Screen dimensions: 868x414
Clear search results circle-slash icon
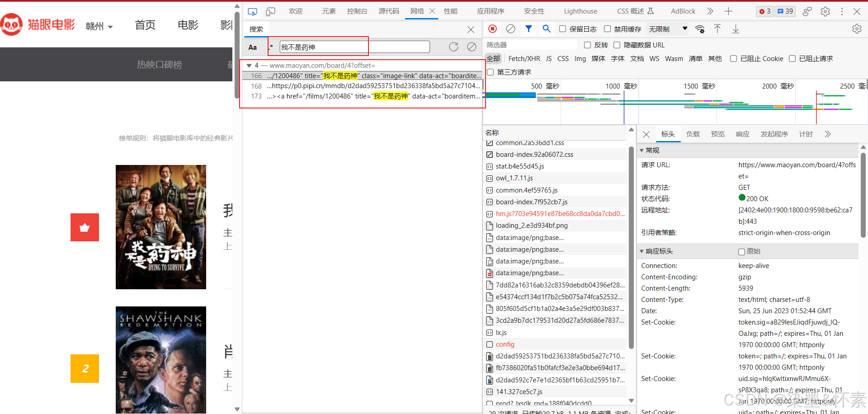pyautogui.click(x=472, y=47)
